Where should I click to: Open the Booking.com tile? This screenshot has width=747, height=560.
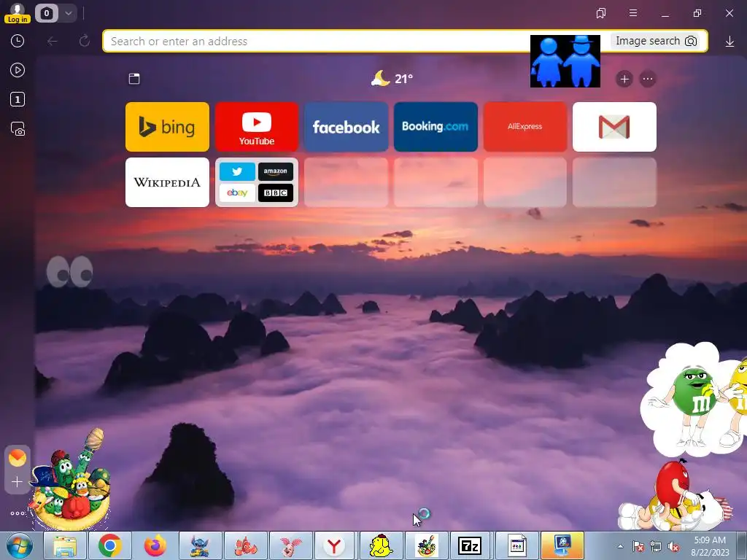[436, 127]
